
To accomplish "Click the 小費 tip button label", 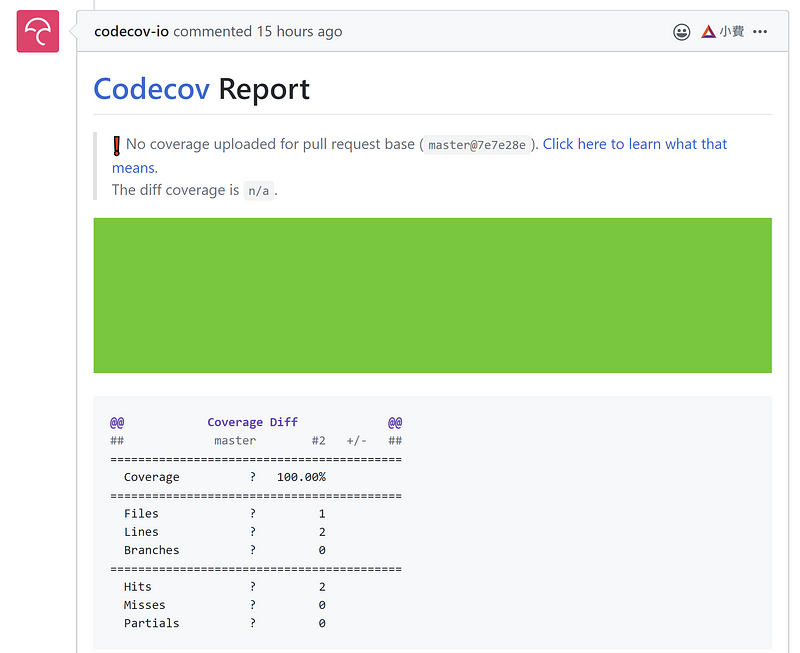I will point(732,32).
